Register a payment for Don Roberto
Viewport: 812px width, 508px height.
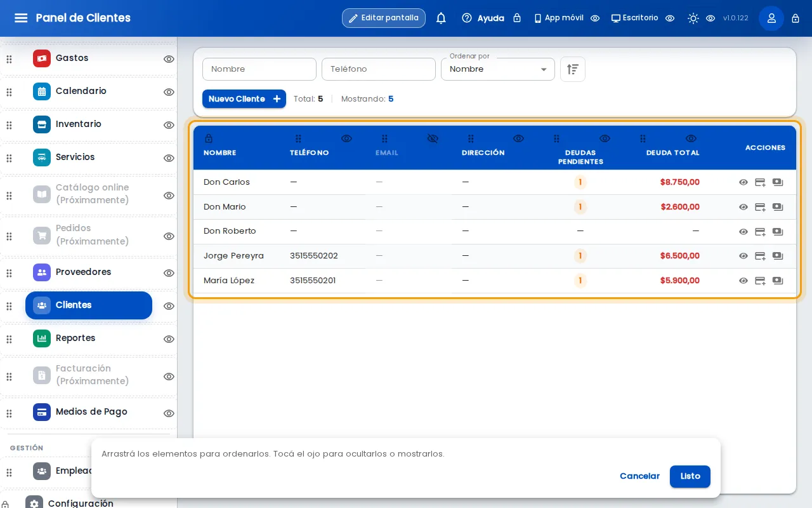778,232
